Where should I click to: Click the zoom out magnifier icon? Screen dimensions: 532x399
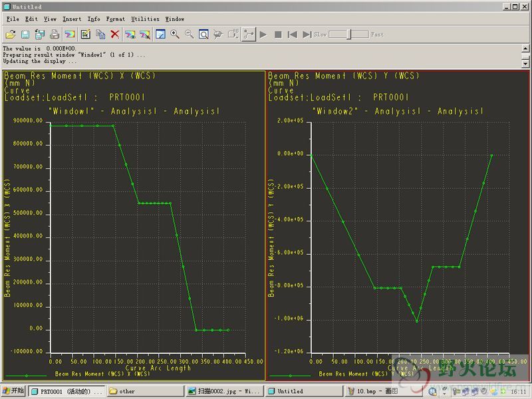190,34
